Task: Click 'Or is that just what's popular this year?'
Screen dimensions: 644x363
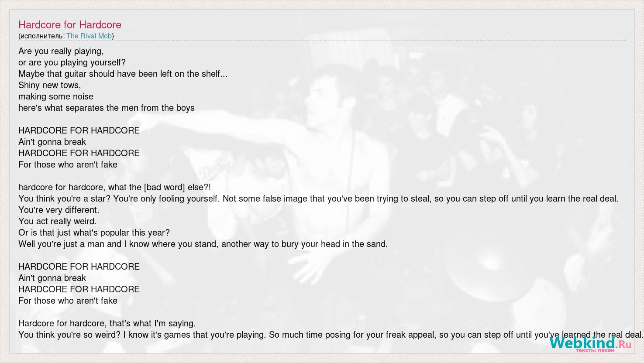Action: coord(94,233)
